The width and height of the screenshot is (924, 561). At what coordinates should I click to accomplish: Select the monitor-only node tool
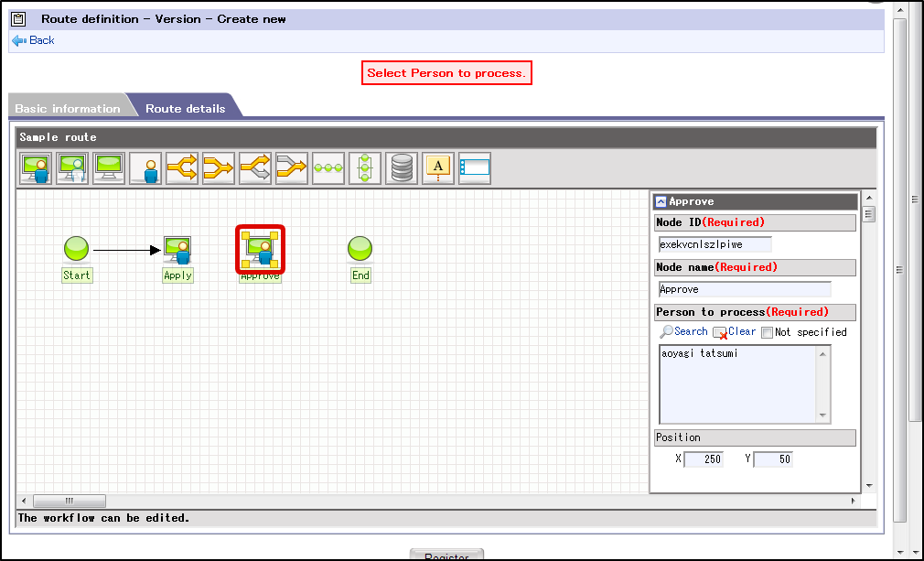click(x=109, y=168)
